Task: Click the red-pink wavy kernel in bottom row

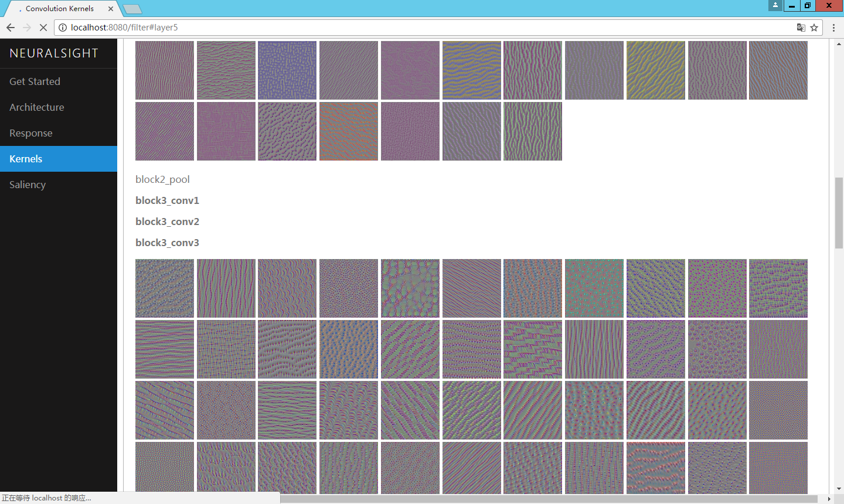Action: 656,468
